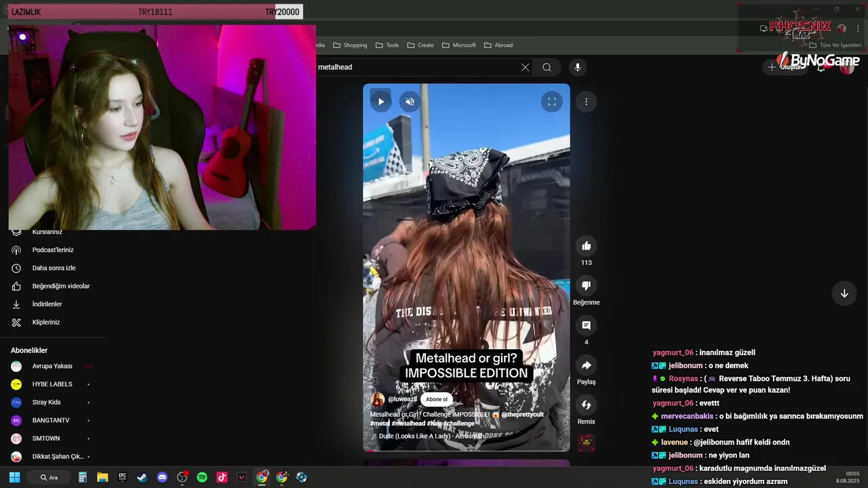Screen dimensions: 868x488
Task: Open TikTok from the taskbar
Action: click(x=222, y=477)
